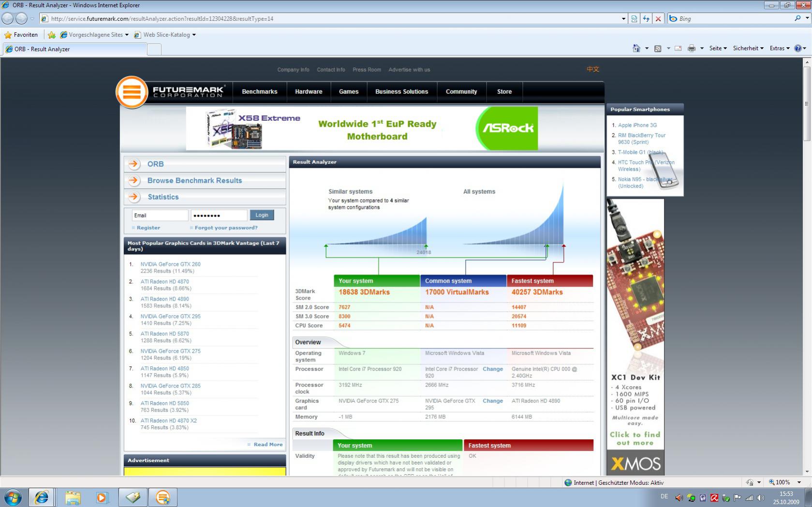Click the orange arrow icon beside ORB
Screen dimensions: 812x507
click(x=134, y=164)
